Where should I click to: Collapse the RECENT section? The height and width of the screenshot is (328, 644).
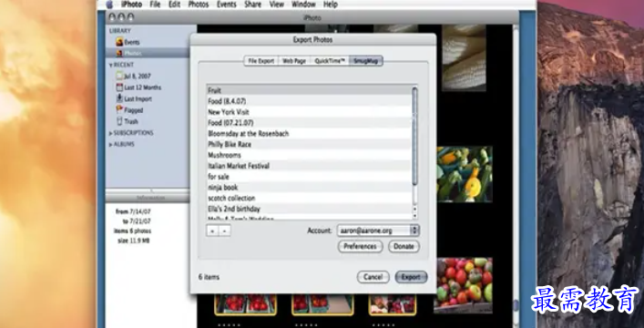[x=110, y=65]
